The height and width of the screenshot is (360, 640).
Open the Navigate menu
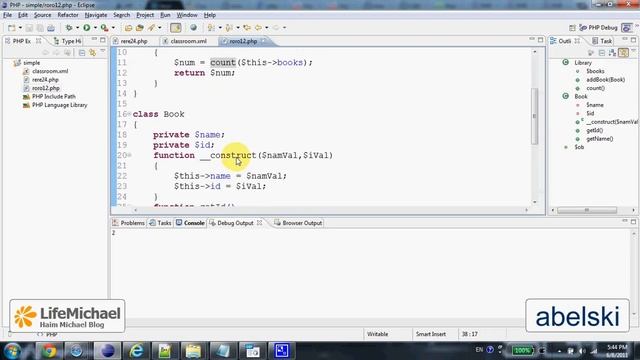[x=96, y=15]
